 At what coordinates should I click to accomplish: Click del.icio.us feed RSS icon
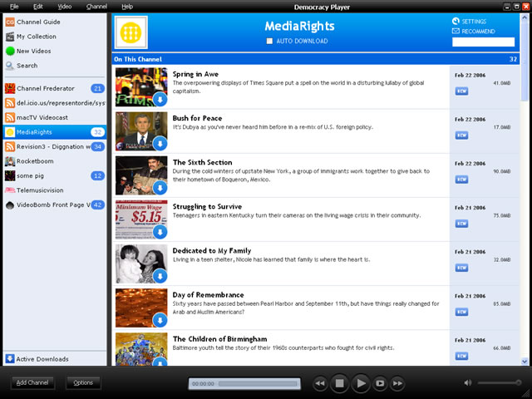tap(10, 103)
